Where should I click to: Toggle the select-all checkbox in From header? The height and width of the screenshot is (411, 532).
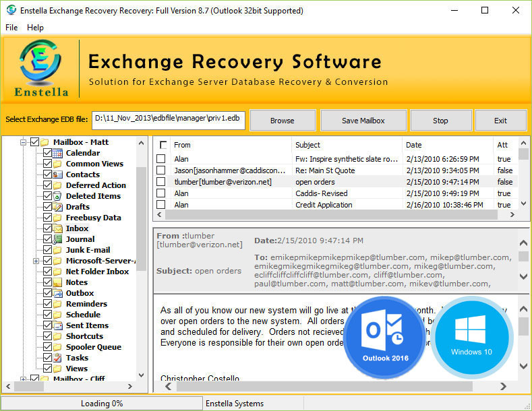click(163, 145)
